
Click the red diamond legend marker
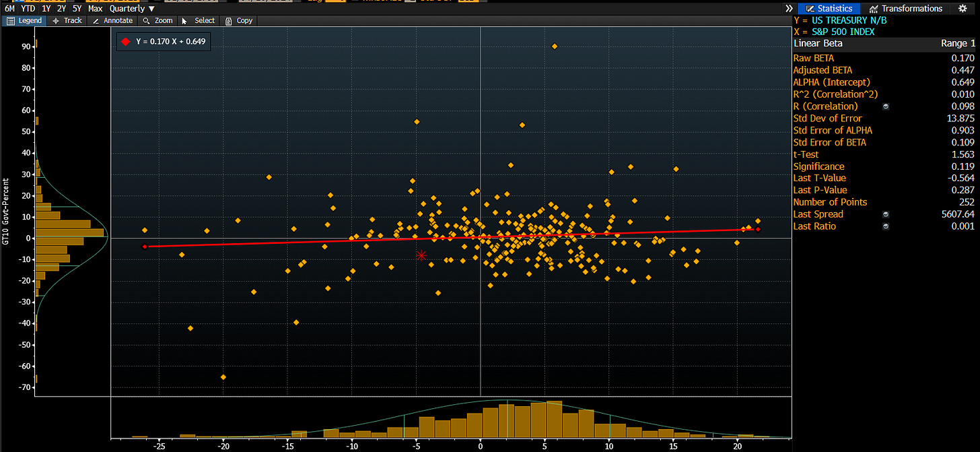coord(125,42)
